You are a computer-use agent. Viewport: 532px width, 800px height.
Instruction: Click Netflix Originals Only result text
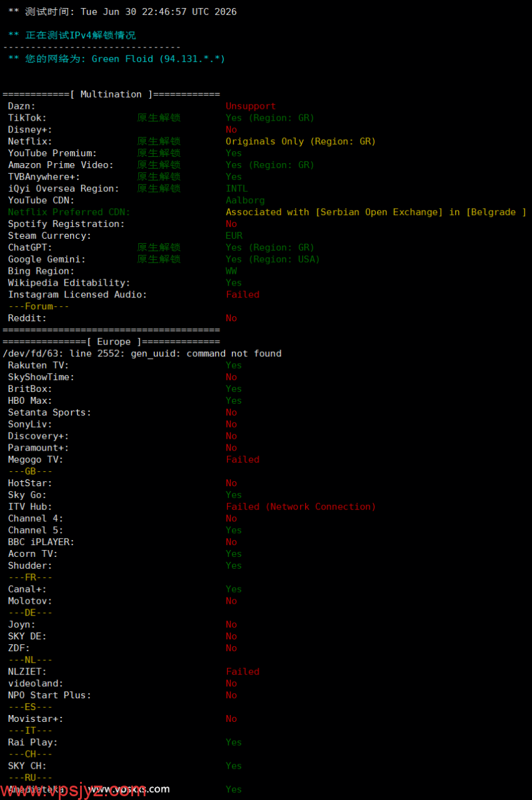(301, 142)
